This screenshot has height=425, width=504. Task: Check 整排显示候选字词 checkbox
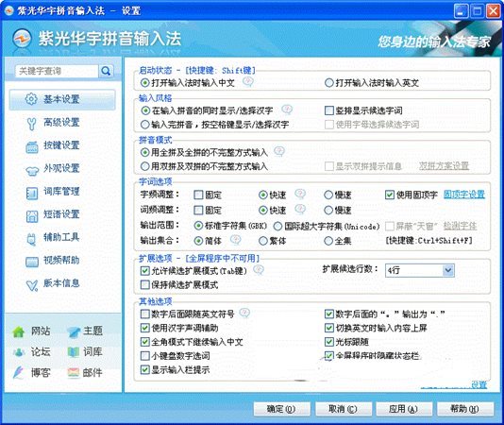tap(329, 110)
